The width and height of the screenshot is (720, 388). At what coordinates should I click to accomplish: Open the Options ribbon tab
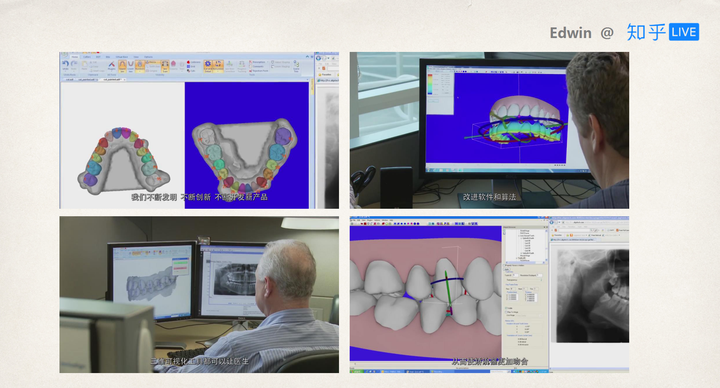tap(148, 57)
